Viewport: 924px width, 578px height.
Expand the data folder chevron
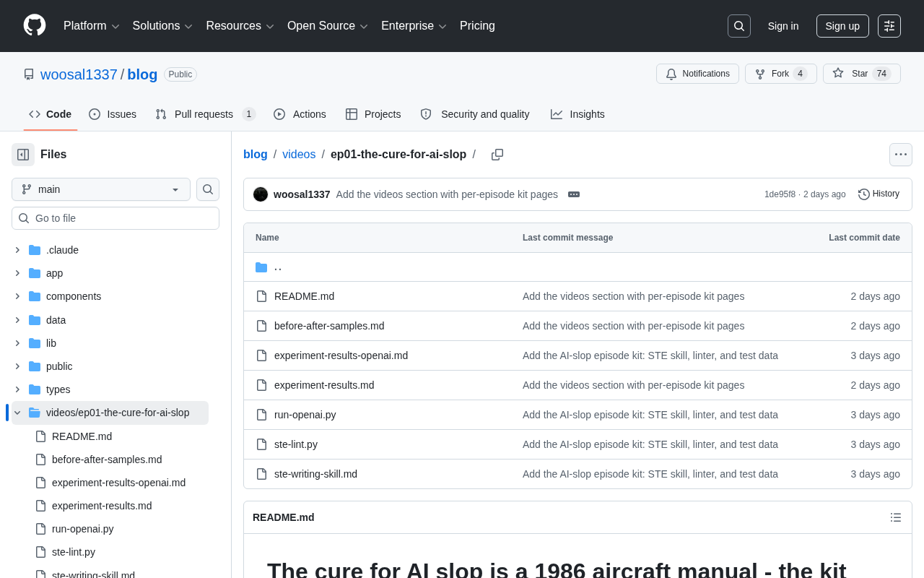tap(17, 320)
